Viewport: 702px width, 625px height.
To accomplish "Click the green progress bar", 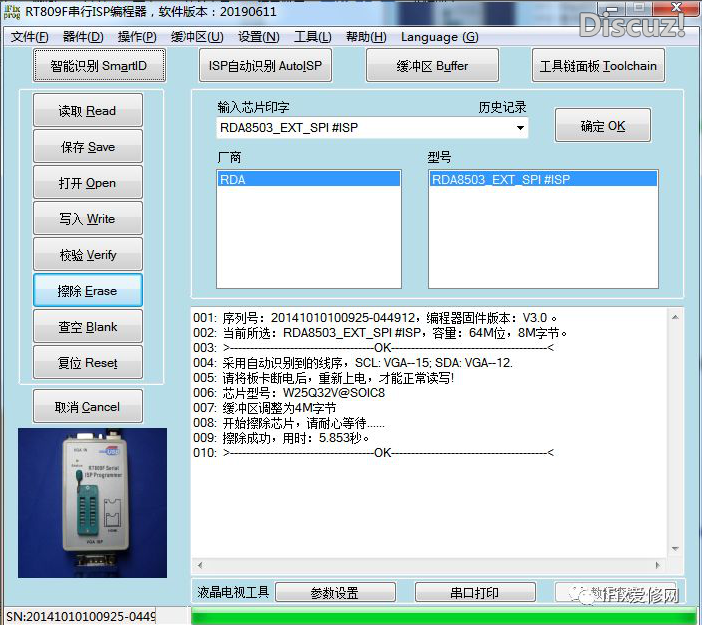I will [446, 616].
